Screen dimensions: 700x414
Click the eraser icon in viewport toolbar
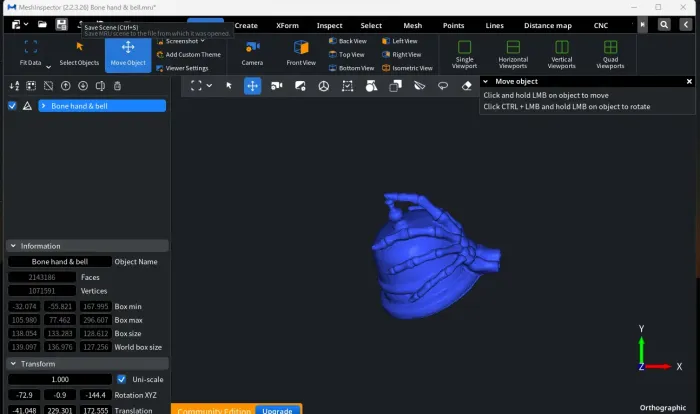click(467, 86)
